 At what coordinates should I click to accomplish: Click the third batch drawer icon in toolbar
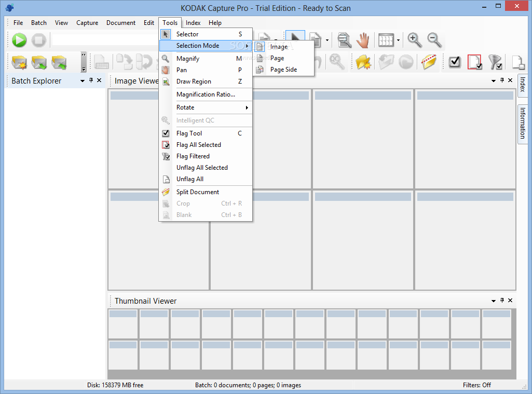coord(59,63)
